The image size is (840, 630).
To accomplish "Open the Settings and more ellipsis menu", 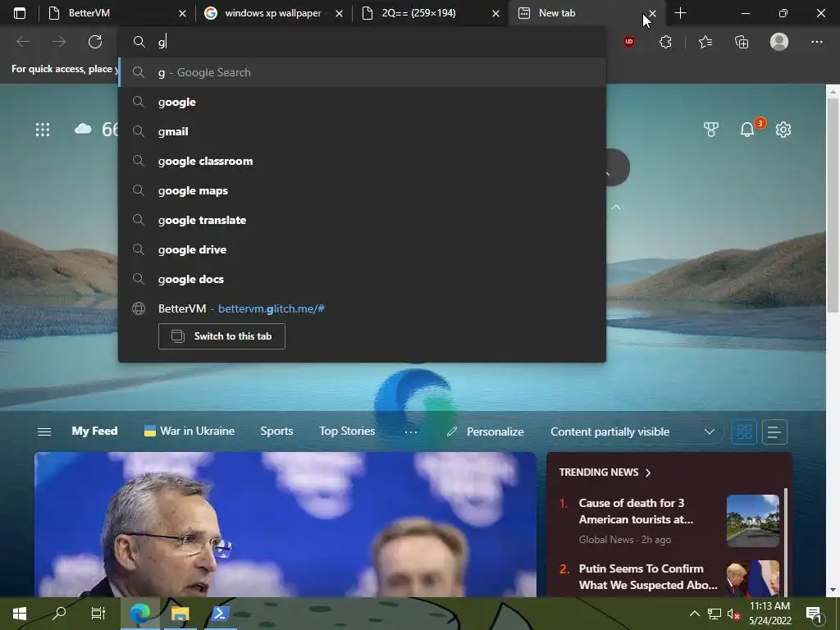I will [x=816, y=42].
